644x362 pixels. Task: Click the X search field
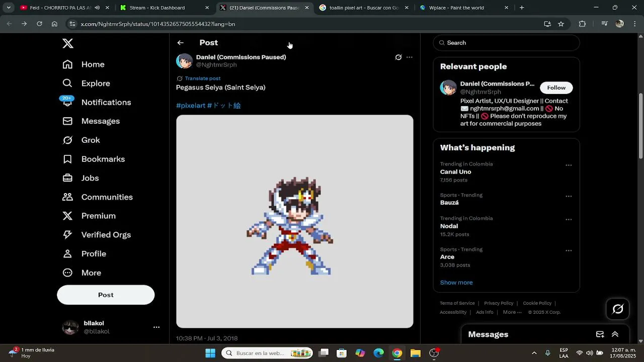pos(506,43)
